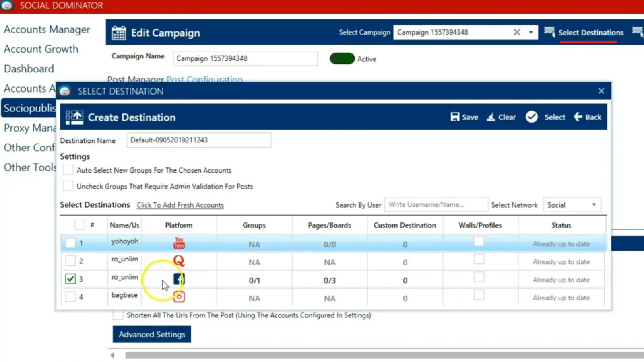Viewport: 644px width, 362px height.
Task: Click the yohoyoh account name cell
Action: pos(124,241)
